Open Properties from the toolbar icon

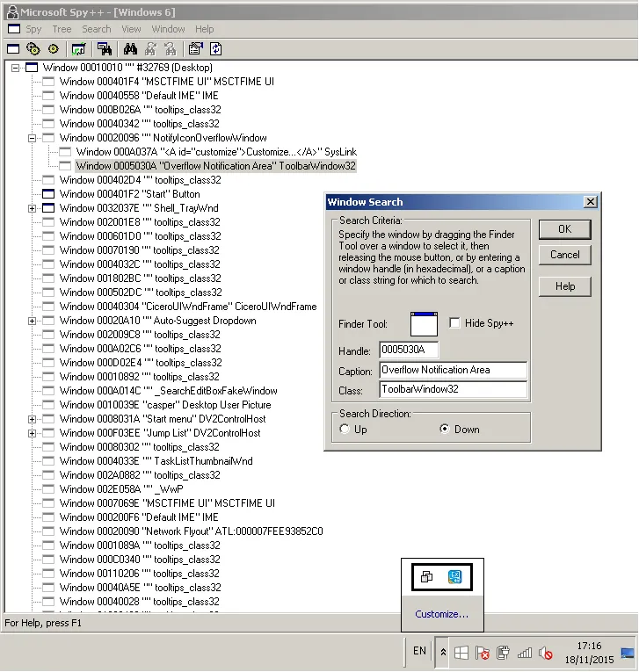[x=195, y=49]
